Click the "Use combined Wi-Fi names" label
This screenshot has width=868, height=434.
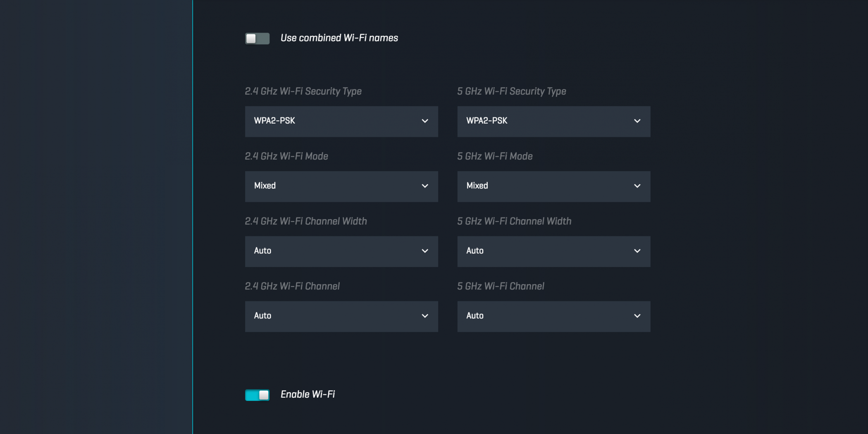click(x=339, y=38)
